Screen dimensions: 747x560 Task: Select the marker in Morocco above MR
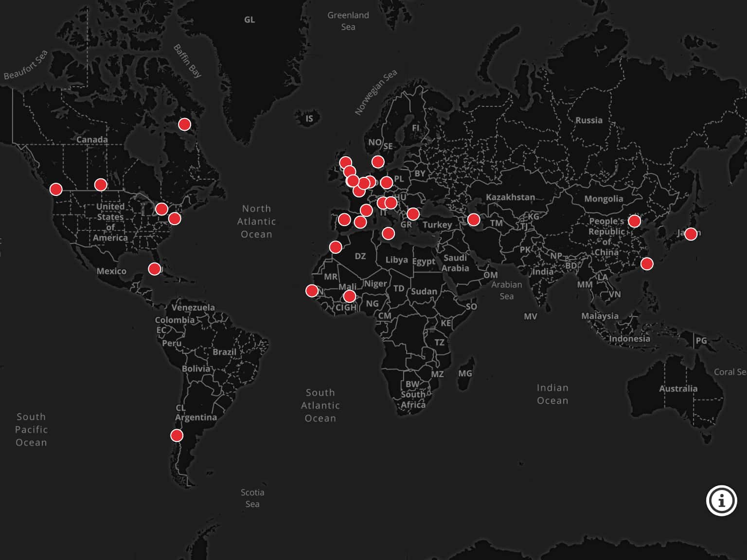pyautogui.click(x=336, y=247)
